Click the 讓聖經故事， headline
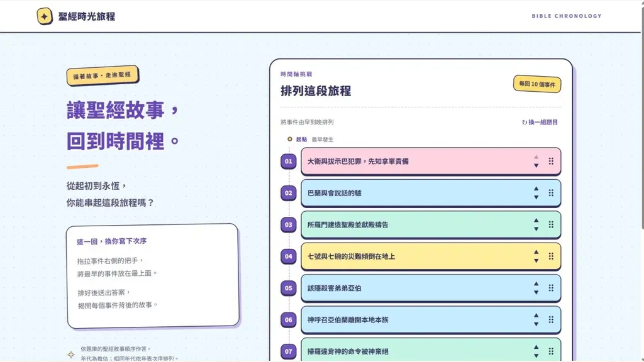 [123, 110]
